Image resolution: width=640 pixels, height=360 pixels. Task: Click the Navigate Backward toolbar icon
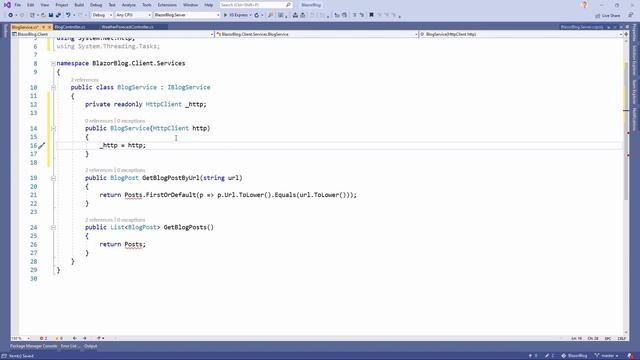[x=11, y=15]
